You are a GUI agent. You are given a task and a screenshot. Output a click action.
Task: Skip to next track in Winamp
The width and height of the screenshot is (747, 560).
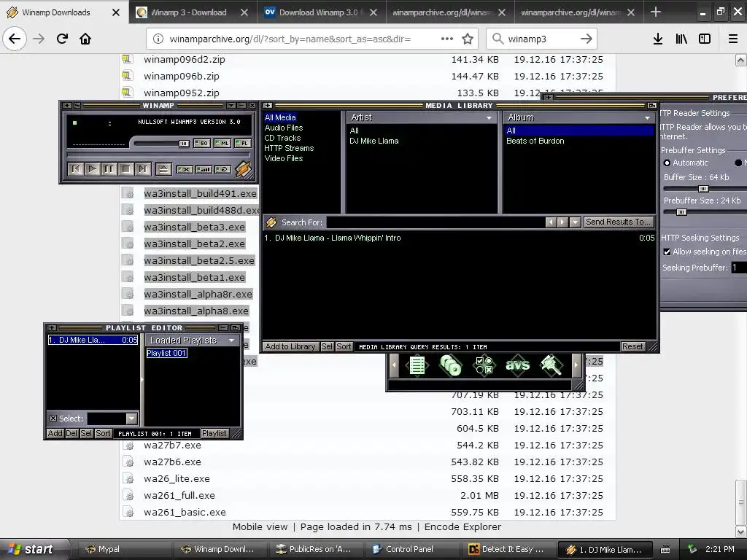tap(142, 168)
